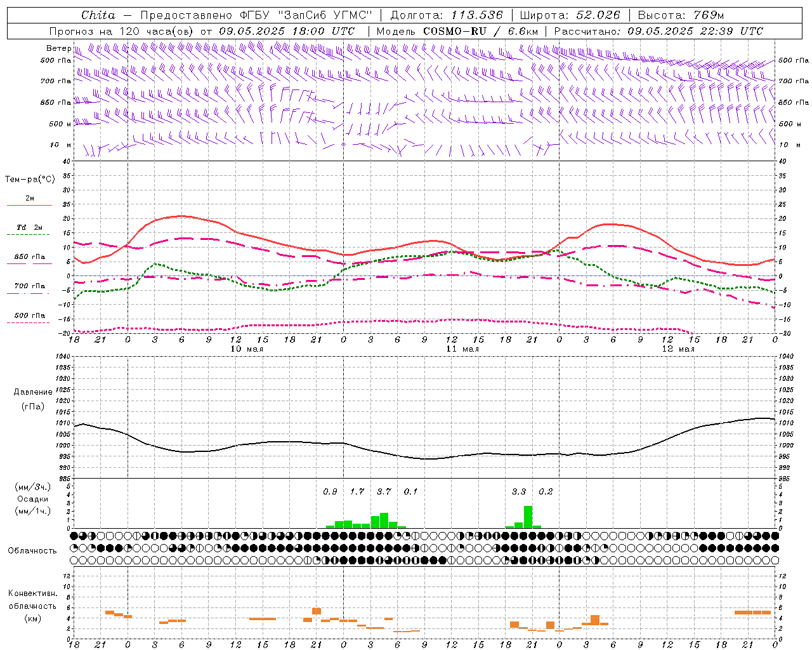This screenshot has height=650, width=812.
Task: Click the station name Chita in header
Action: tap(98, 15)
